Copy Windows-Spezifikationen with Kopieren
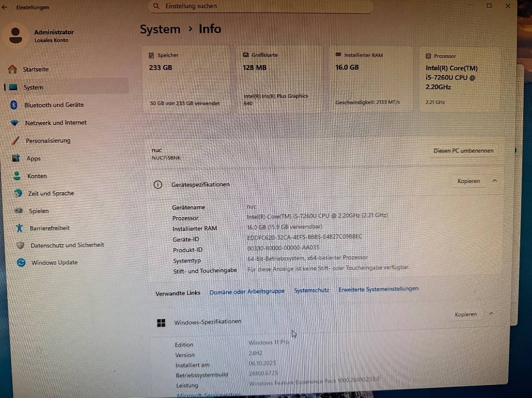532x398 pixels. point(465,314)
